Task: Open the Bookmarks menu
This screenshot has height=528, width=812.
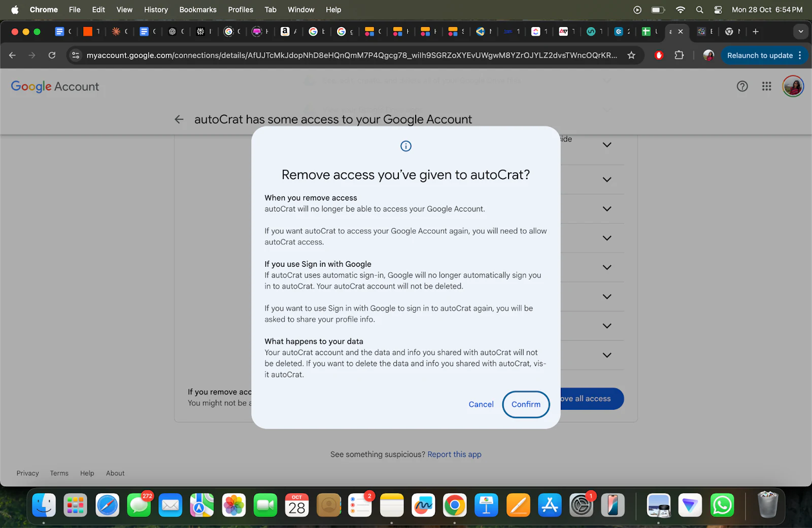Action: pos(198,10)
